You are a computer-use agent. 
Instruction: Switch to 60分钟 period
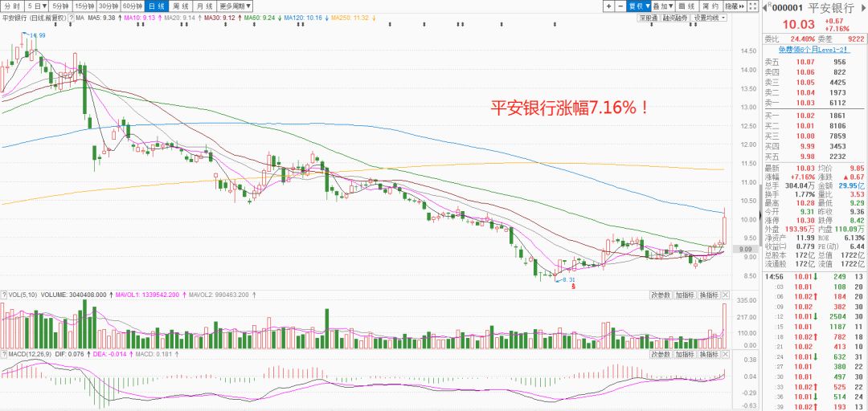pyautogui.click(x=133, y=6)
